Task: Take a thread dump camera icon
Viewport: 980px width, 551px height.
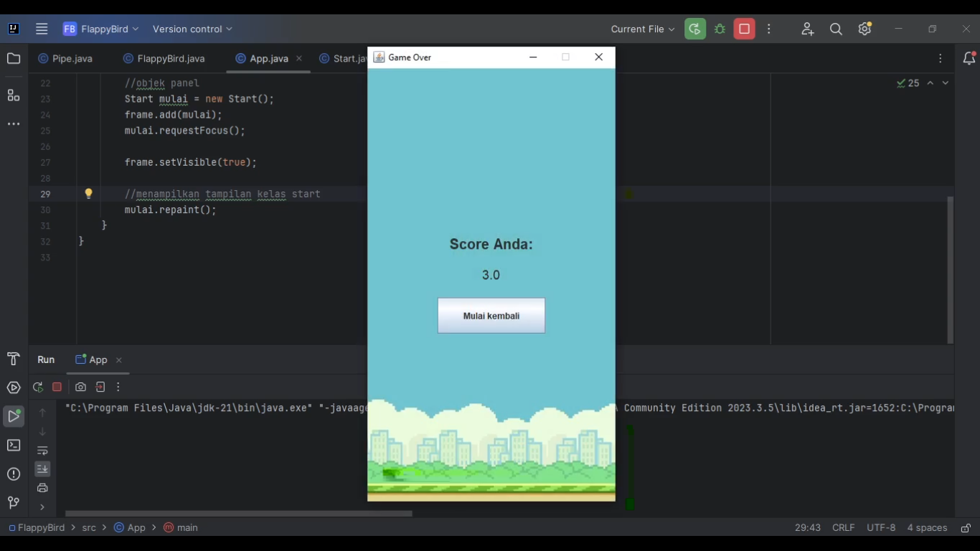Action: pos(80,387)
